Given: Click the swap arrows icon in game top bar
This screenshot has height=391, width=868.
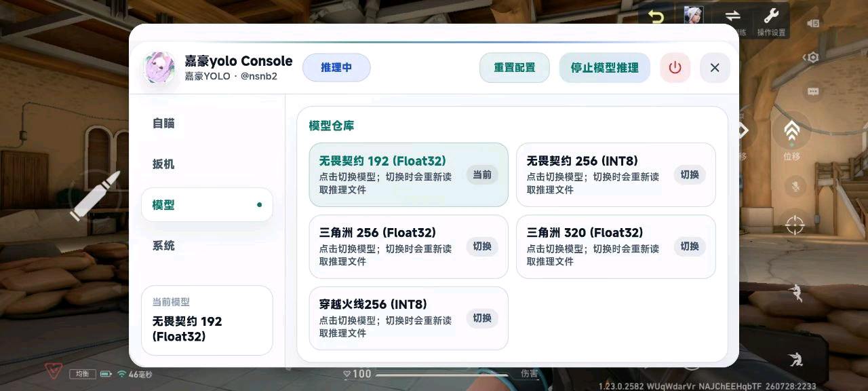Looking at the screenshot, I should pos(732,16).
